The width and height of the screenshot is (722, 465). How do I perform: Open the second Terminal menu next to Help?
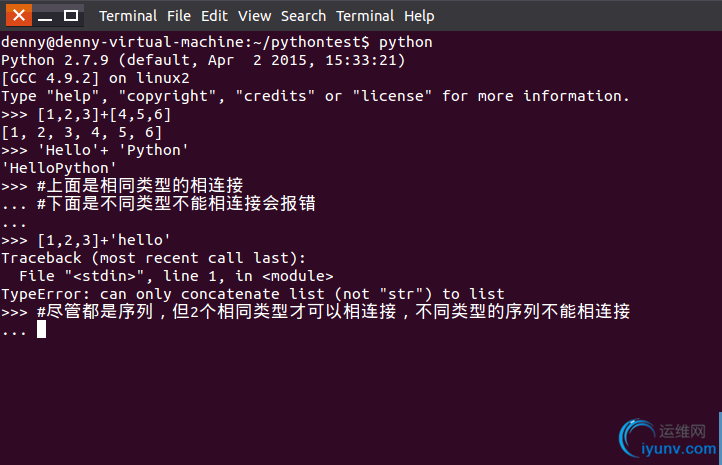(365, 16)
